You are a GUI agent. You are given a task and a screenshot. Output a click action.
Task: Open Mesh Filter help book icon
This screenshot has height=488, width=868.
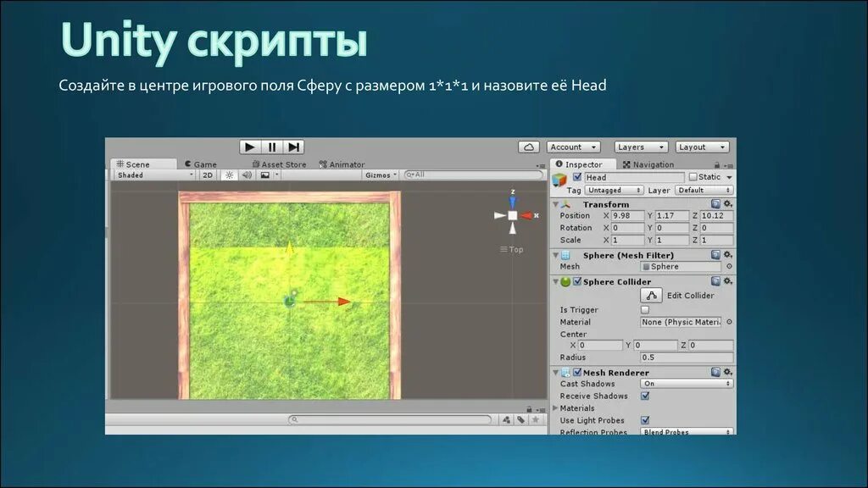click(715, 255)
